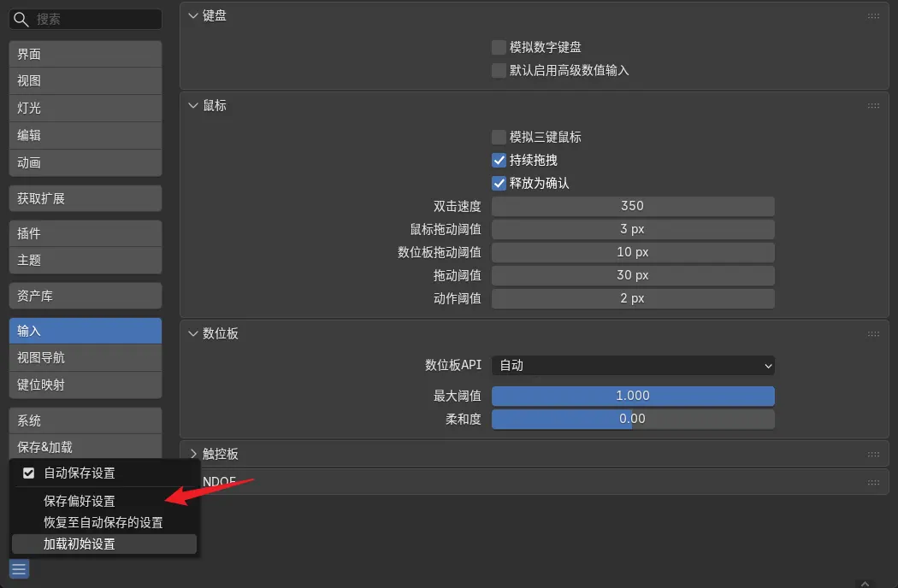Switch to the 视图 preferences tab
The image size is (898, 588).
pyautogui.click(x=86, y=81)
